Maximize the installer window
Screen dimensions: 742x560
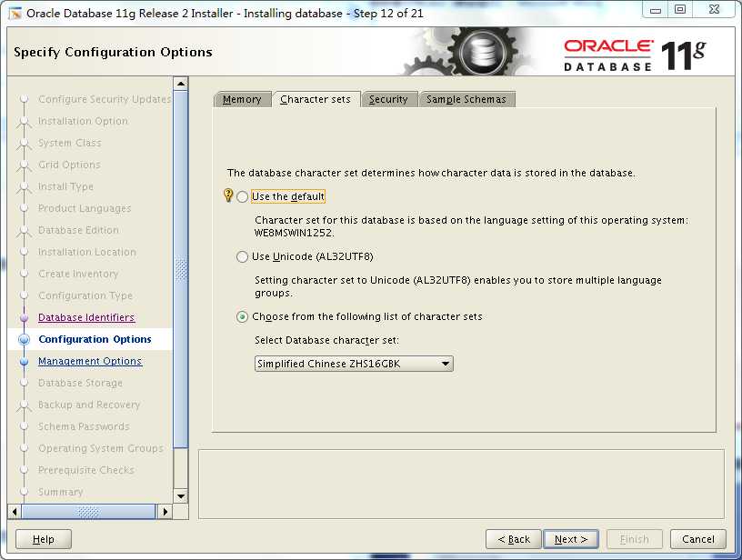pyautogui.click(x=680, y=10)
